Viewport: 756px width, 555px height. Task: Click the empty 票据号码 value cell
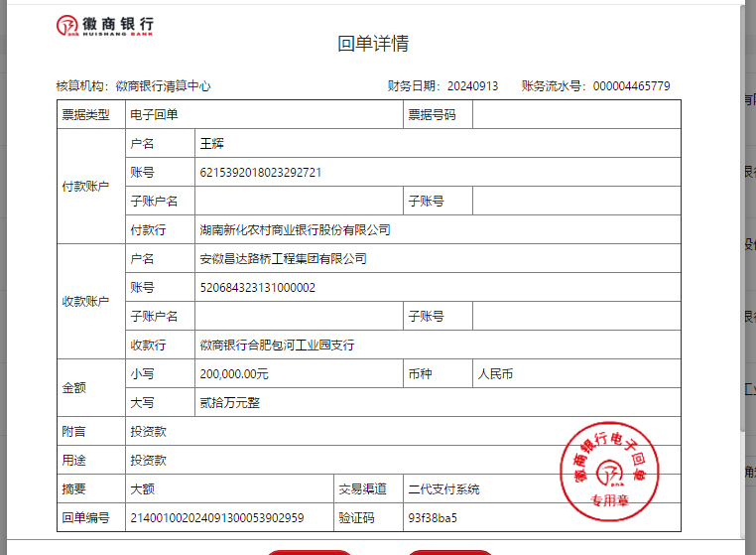575,115
